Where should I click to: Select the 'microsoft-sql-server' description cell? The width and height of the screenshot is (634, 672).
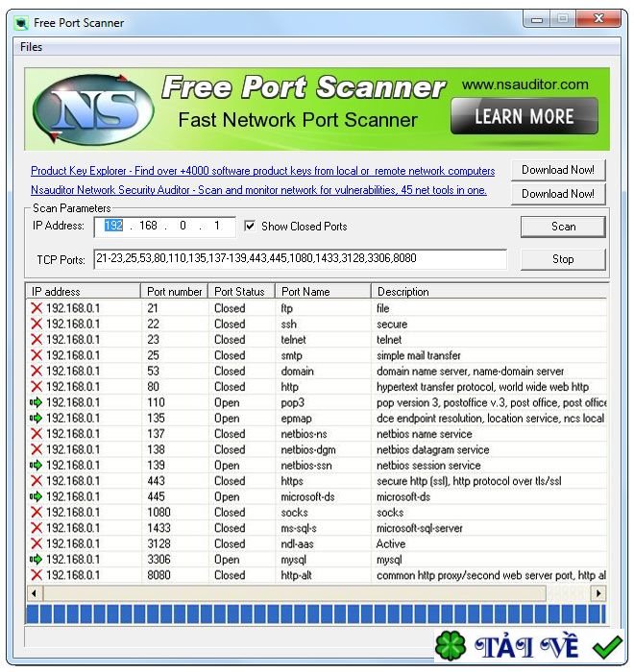point(420,528)
